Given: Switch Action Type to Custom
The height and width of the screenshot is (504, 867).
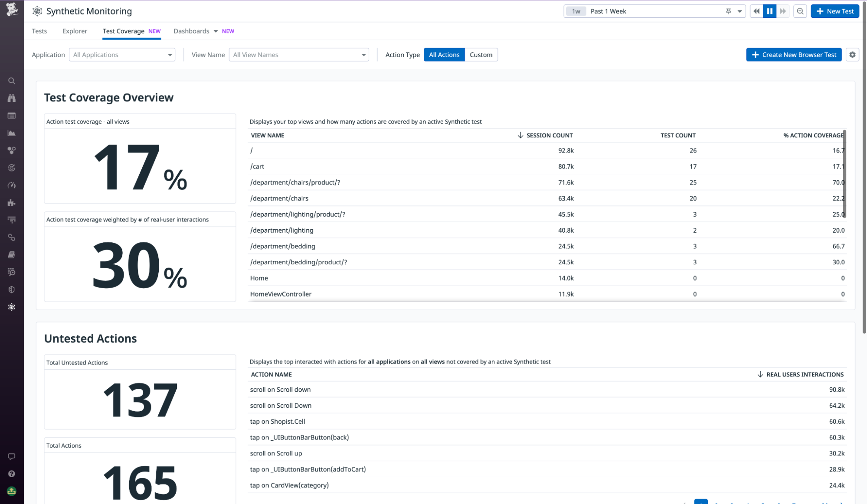Looking at the screenshot, I should [481, 55].
